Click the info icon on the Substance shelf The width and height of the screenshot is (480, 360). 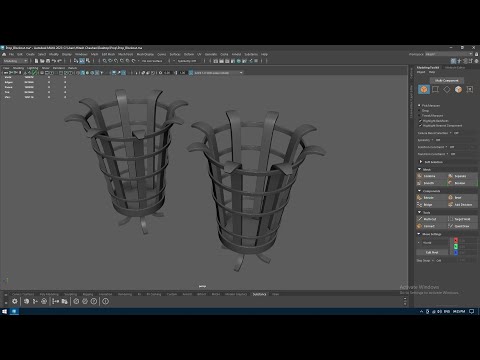pyautogui.click(x=105, y=301)
